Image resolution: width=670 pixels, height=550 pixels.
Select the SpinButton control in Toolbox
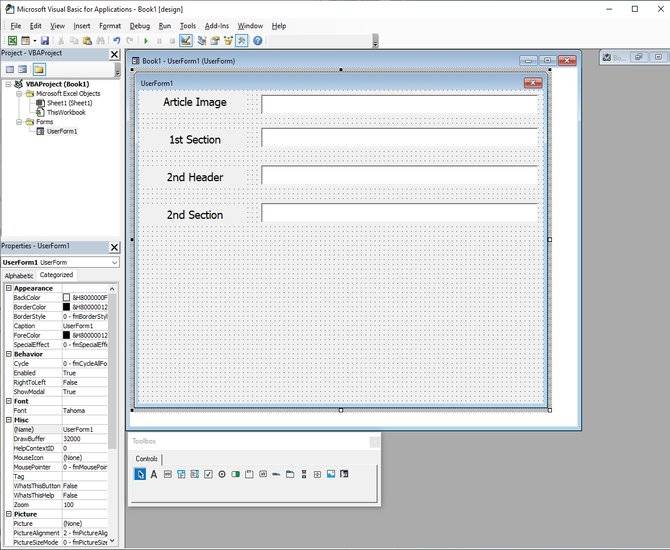317,474
